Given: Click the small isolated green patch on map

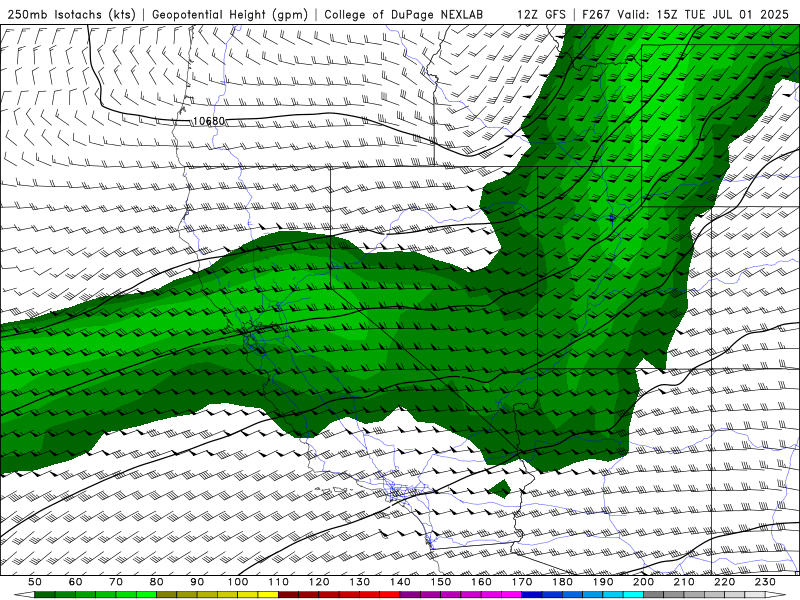Looking at the screenshot, I should coord(500,489).
